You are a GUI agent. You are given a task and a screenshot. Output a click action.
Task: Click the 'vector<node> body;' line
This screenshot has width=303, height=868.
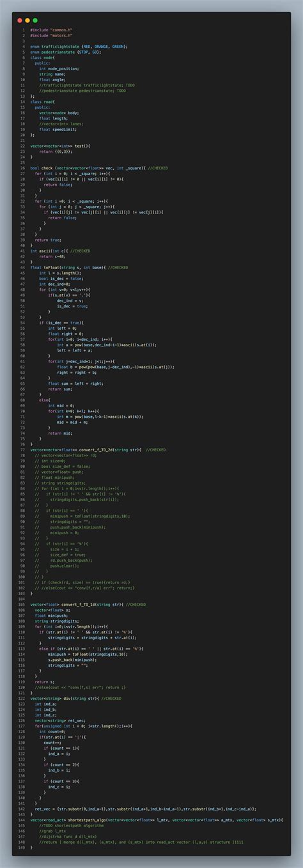[x=59, y=113]
